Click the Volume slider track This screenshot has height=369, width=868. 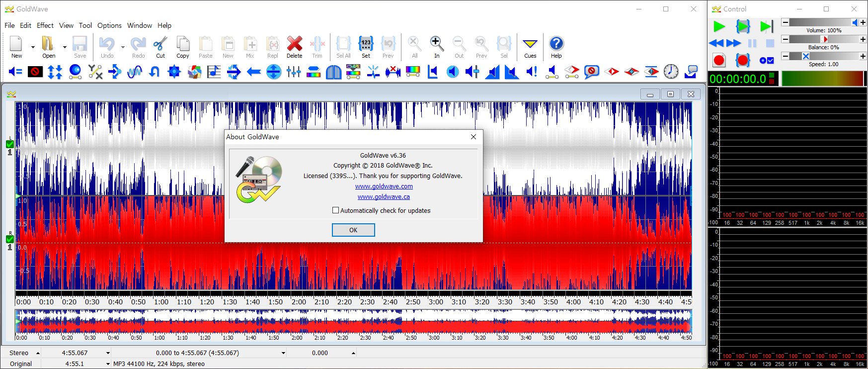pos(824,22)
